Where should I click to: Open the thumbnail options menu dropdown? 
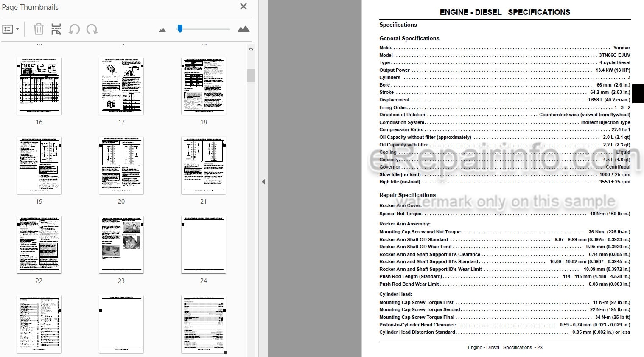tap(11, 29)
